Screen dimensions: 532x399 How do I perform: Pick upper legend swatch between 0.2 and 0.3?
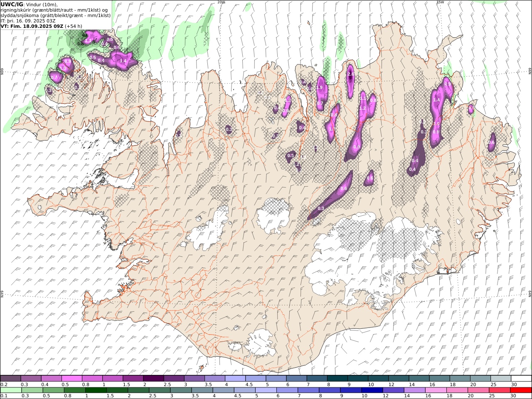coord(10,378)
